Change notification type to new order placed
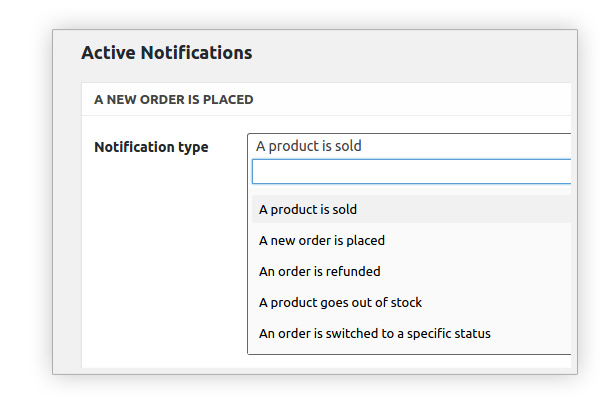This screenshot has width=600, height=409. click(x=411, y=240)
